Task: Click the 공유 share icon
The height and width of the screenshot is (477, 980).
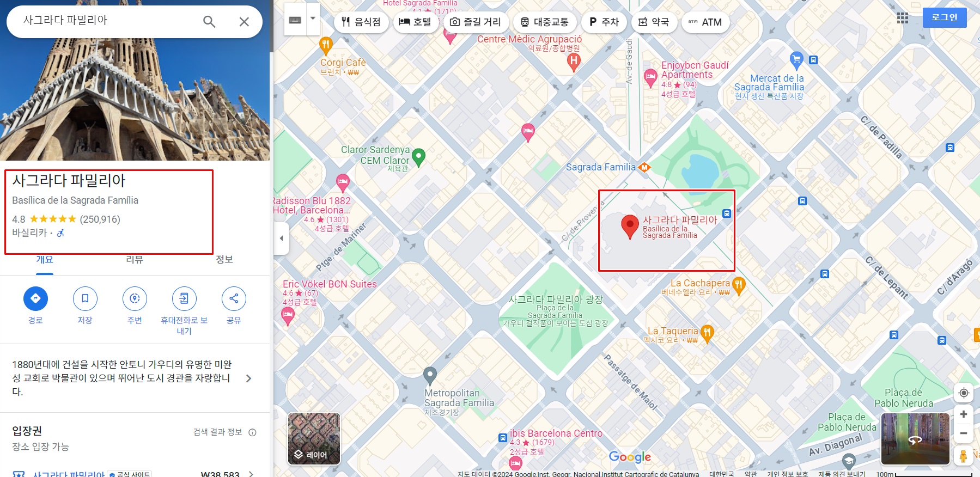Action: 234,298
